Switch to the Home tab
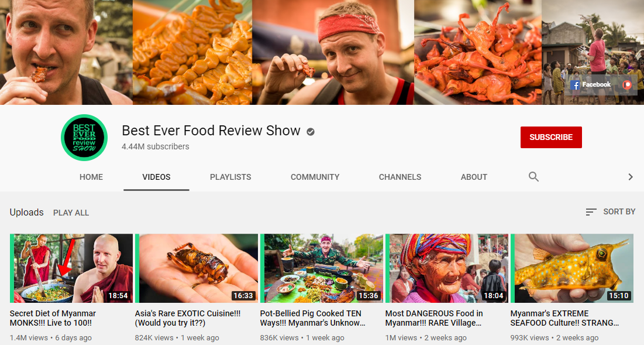The width and height of the screenshot is (644, 345). coord(91,177)
